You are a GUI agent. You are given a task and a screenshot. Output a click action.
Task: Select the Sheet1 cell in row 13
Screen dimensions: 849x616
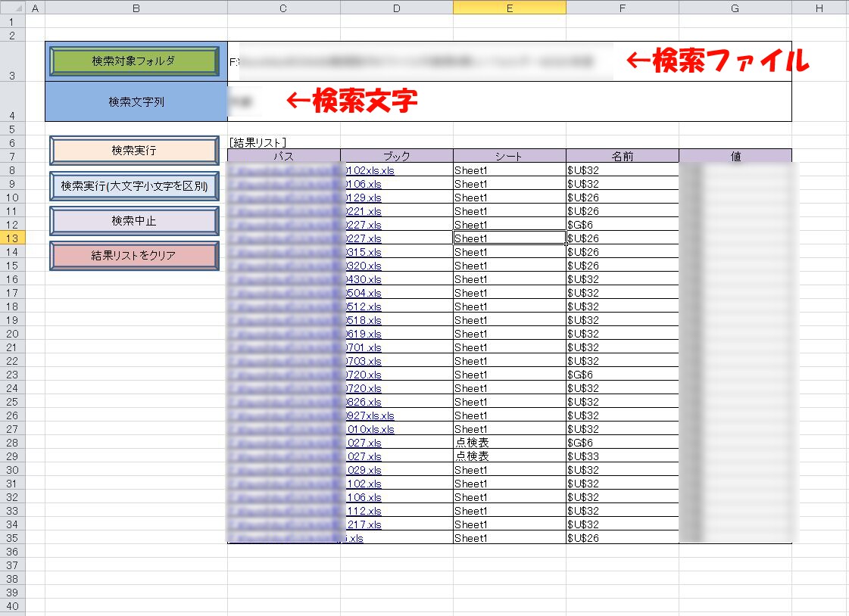click(510, 238)
